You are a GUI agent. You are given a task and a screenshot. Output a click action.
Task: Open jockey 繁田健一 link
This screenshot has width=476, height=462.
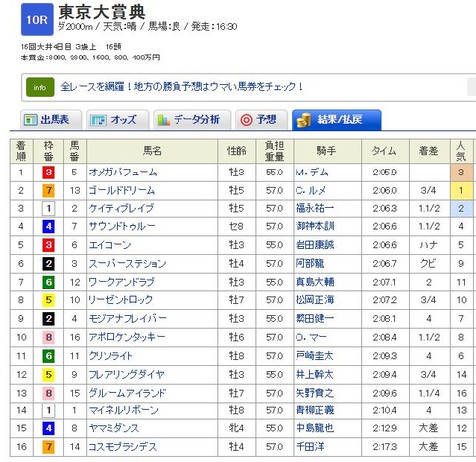[x=314, y=319]
